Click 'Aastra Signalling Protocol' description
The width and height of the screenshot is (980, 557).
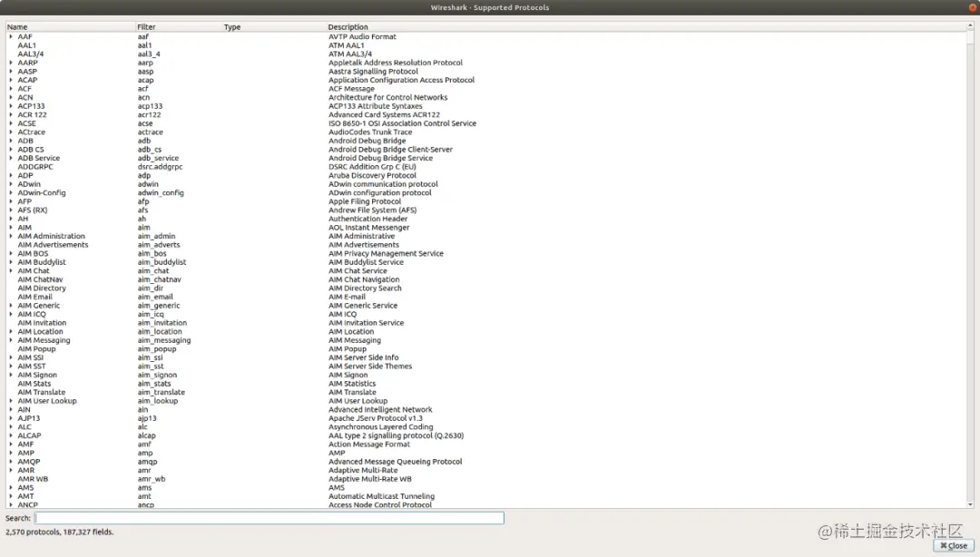[x=373, y=72]
